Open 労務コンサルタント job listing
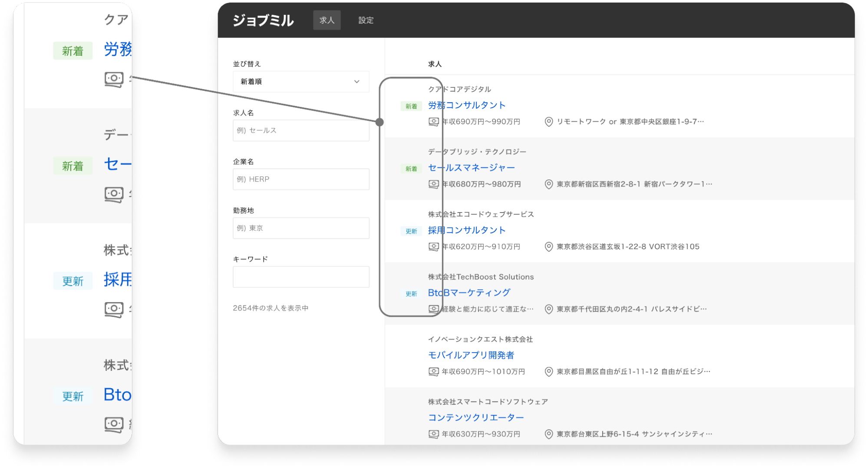Screen dimensions: 868x469 tap(467, 105)
